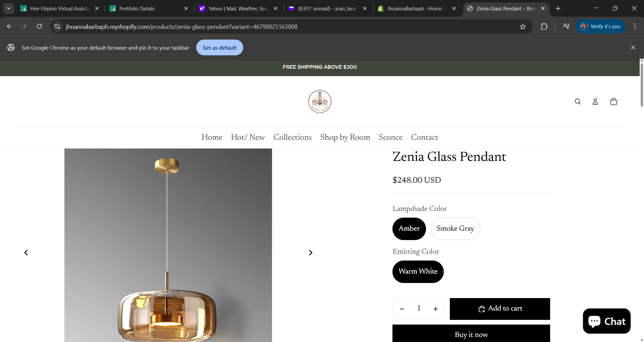Click the store logo
This screenshot has height=342, width=644.
coord(320,102)
